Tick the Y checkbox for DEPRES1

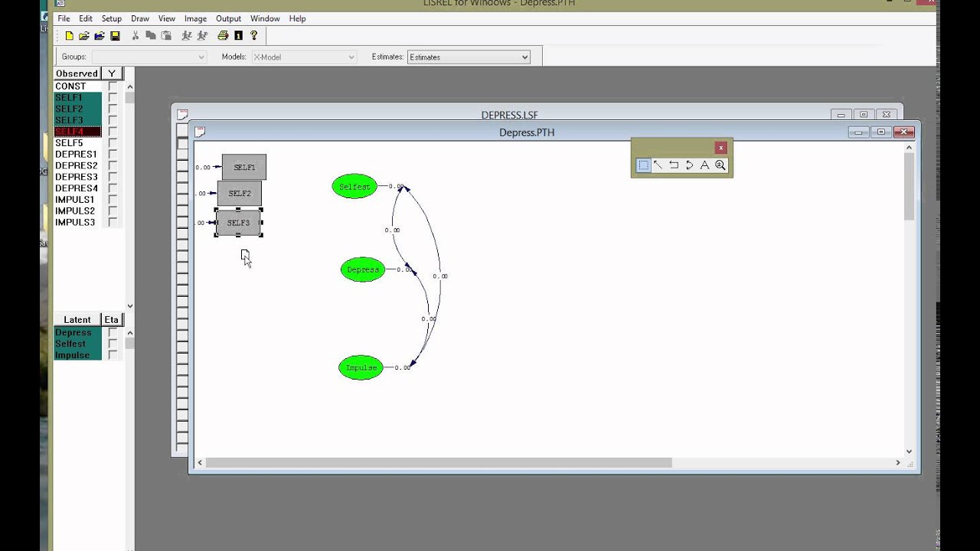coord(113,154)
